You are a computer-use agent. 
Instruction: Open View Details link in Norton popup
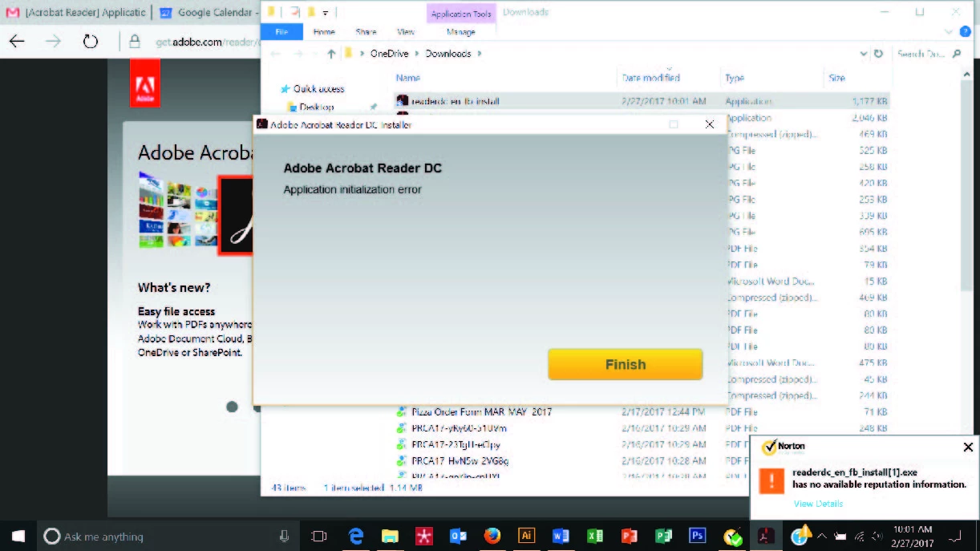[818, 504]
